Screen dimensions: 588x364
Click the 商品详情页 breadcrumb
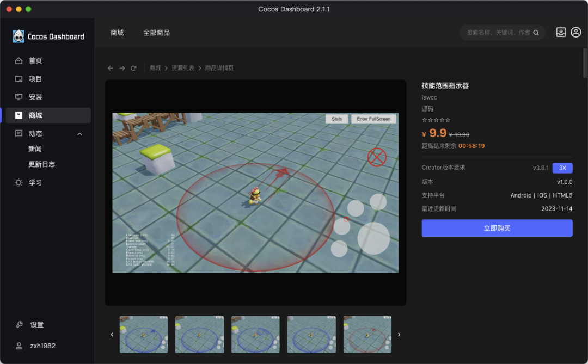pyautogui.click(x=219, y=68)
